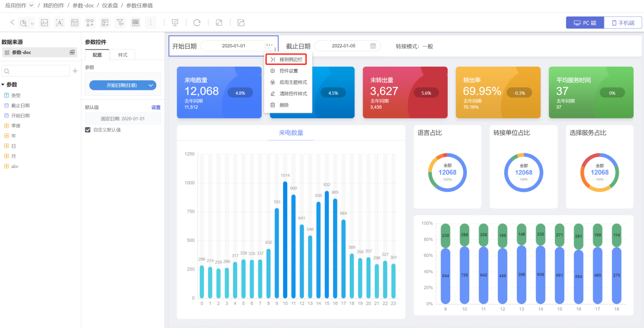The height and width of the screenshot is (328, 644).
Task: Click the share/export icon in toolbar
Action: point(241,22)
